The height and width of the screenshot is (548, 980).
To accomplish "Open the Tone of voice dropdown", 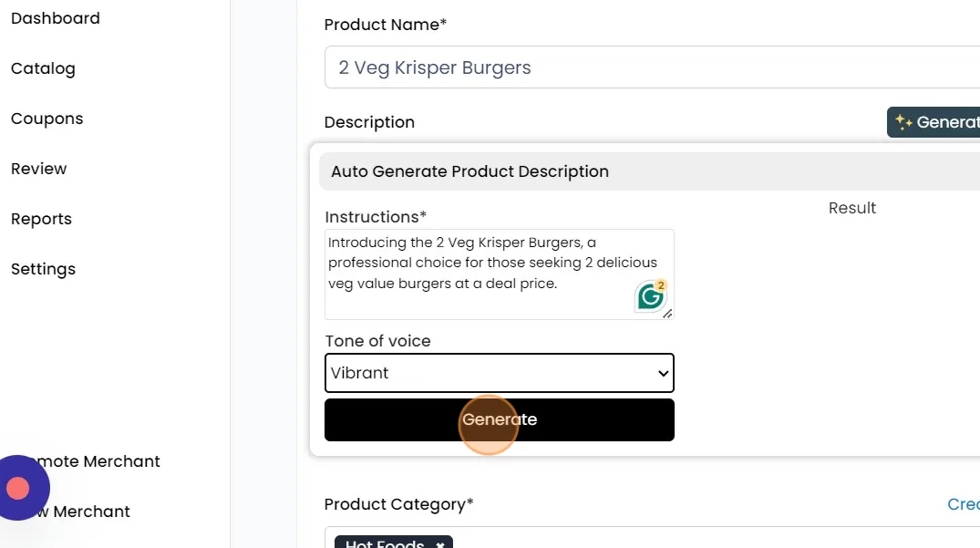I will click(x=499, y=373).
